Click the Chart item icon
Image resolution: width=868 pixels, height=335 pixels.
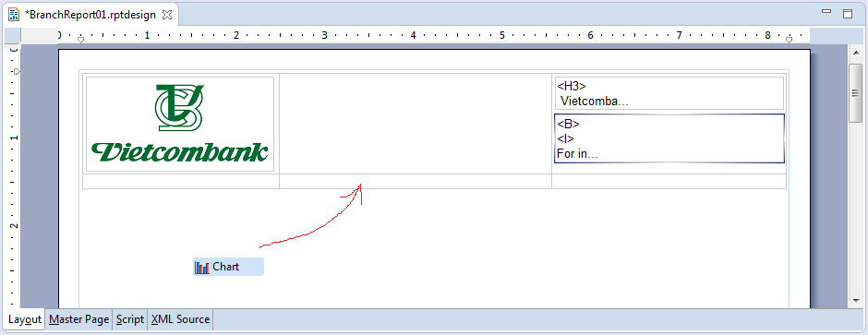click(202, 267)
